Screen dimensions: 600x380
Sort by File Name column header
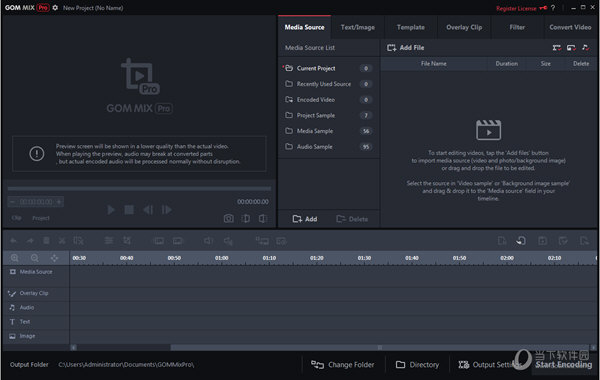433,64
